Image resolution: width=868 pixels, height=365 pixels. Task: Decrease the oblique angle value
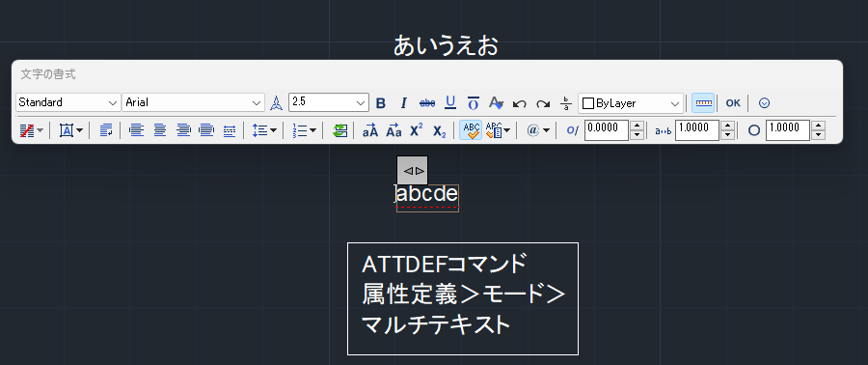click(x=637, y=135)
